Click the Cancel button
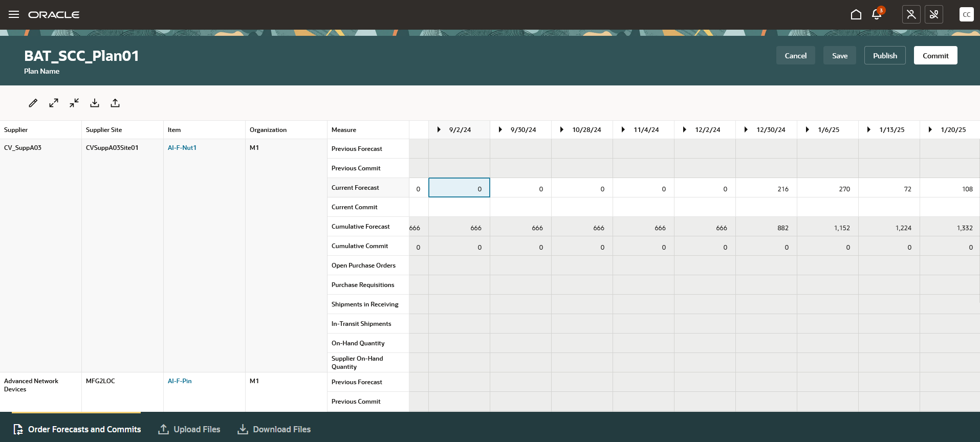 pyautogui.click(x=796, y=55)
